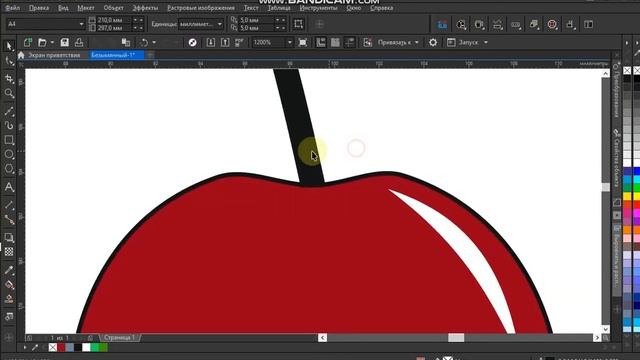Select the Interactive Fill bucket tool
The width and height of the screenshot is (640, 360).
(9, 284)
